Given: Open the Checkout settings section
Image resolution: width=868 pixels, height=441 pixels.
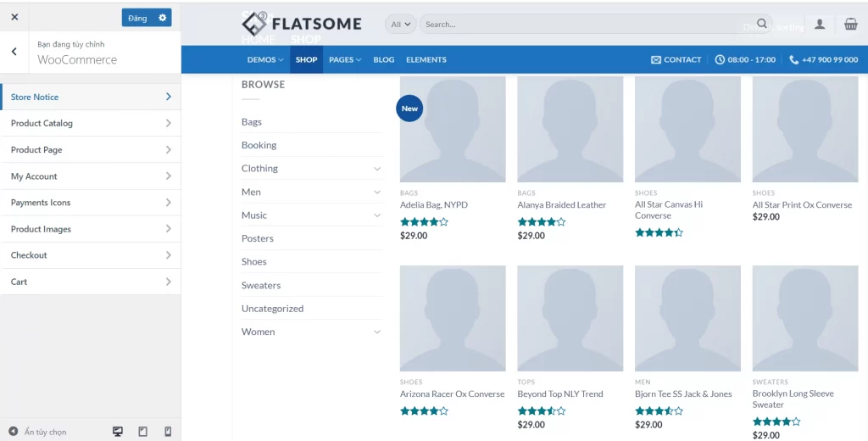Looking at the screenshot, I should pos(91,255).
